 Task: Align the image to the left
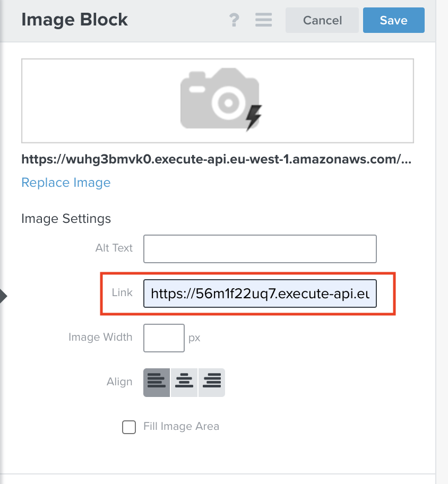click(x=157, y=382)
